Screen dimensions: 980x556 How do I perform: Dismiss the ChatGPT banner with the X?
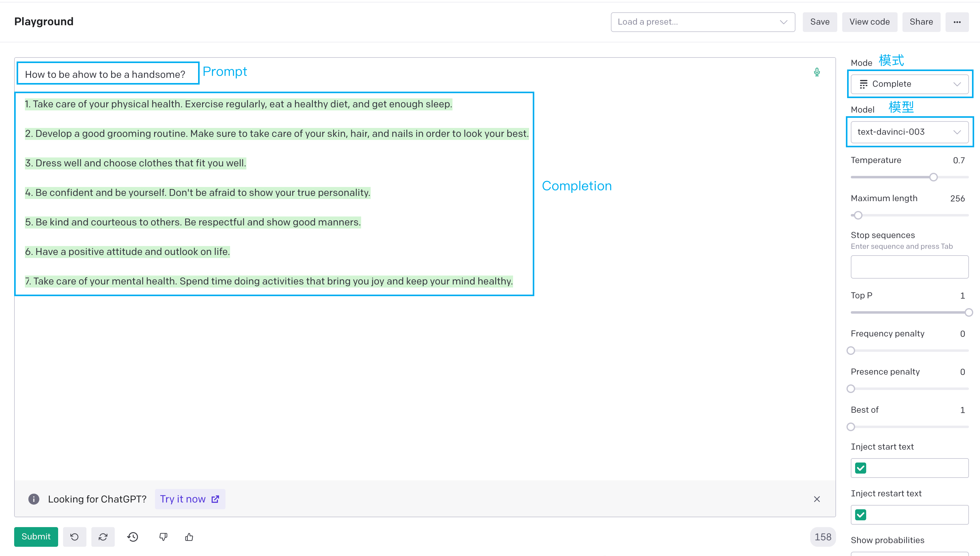click(x=817, y=499)
